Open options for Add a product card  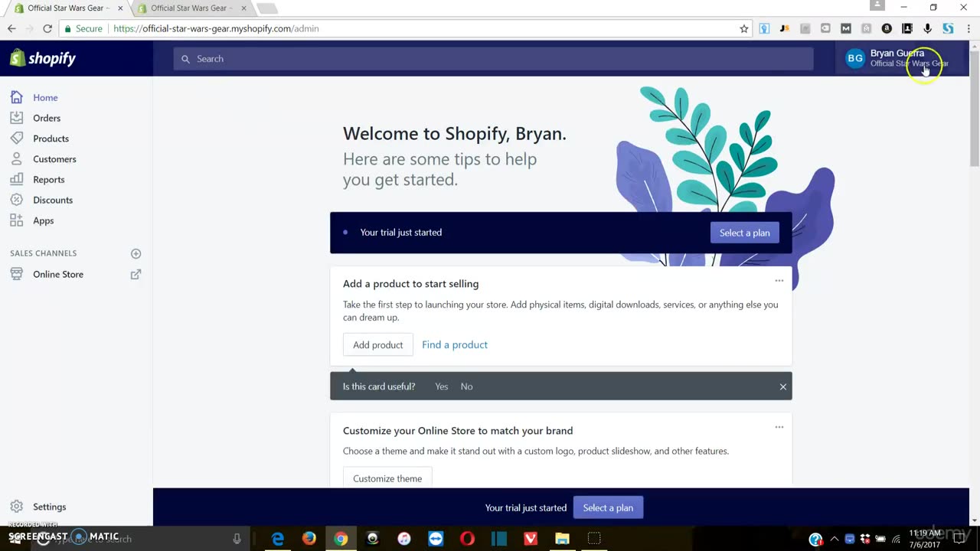click(x=779, y=280)
